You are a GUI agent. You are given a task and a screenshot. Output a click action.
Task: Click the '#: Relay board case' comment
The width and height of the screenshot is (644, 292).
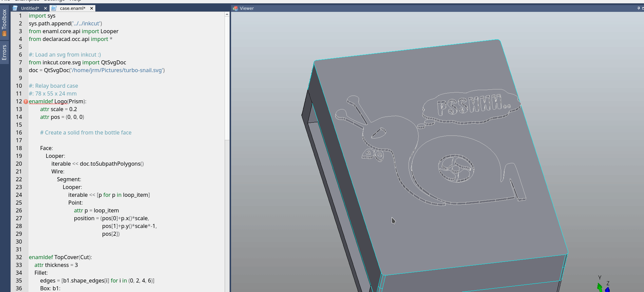click(53, 86)
